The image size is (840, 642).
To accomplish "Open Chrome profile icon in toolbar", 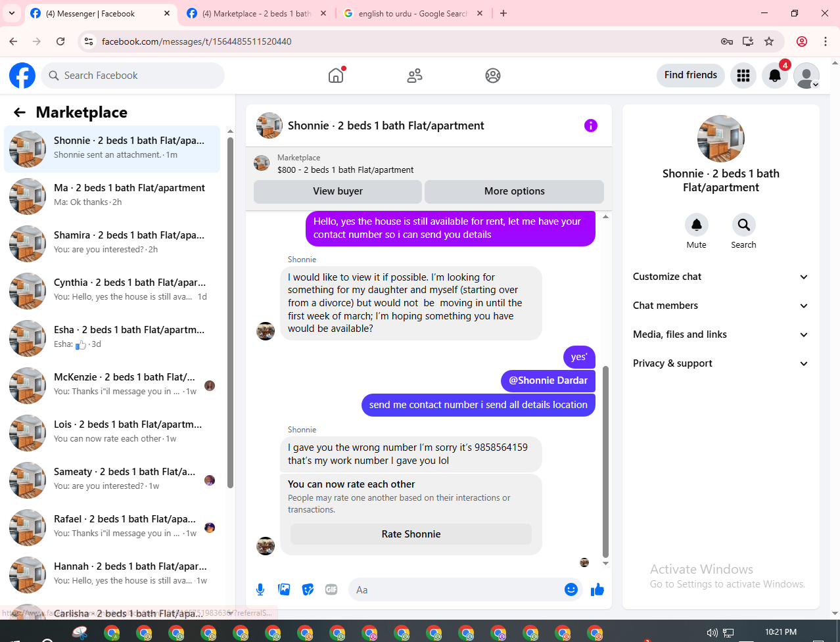I will (802, 41).
